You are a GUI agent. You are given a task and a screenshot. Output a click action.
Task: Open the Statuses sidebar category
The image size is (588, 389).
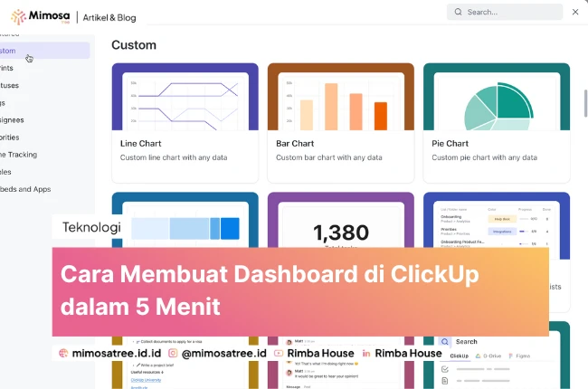[x=9, y=86]
